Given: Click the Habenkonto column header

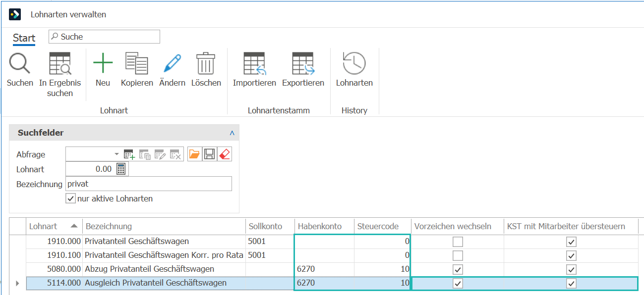Looking at the screenshot, I should click(x=325, y=226).
